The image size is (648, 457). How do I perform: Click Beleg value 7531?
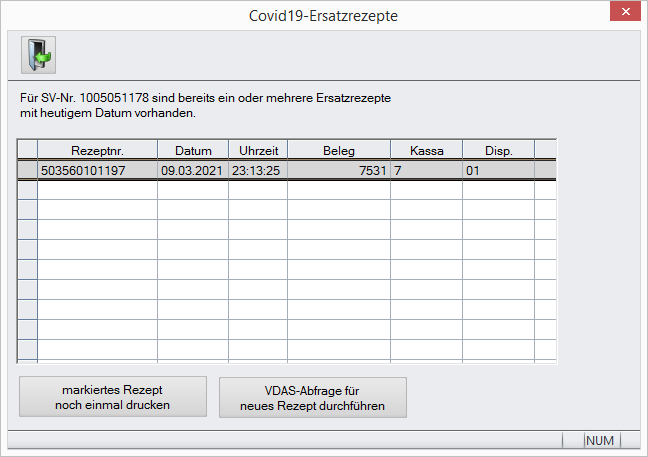point(338,170)
